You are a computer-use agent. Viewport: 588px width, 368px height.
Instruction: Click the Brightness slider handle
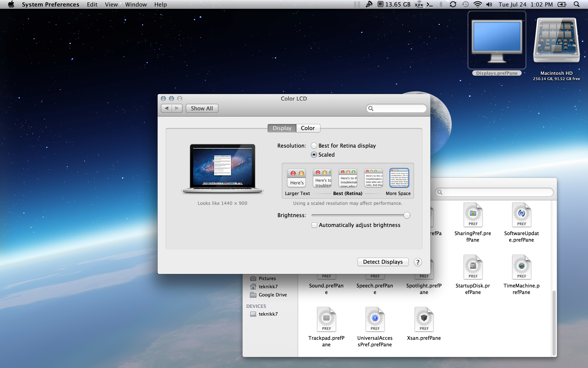pyautogui.click(x=407, y=215)
